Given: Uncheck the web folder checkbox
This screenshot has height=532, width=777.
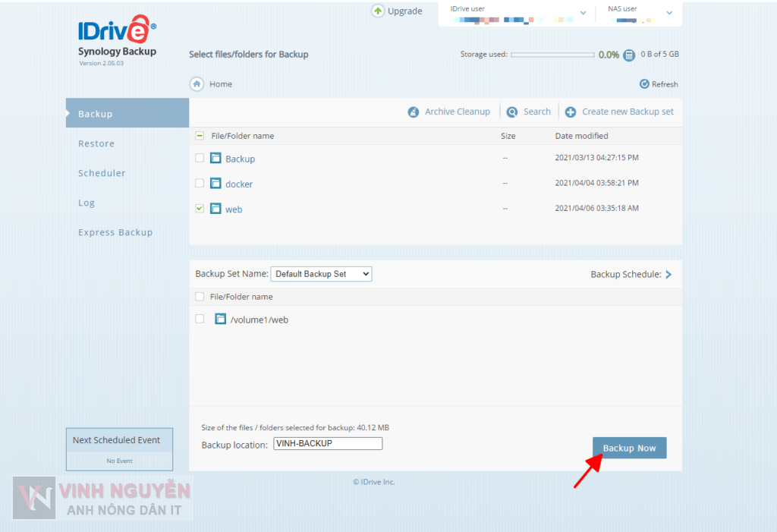Looking at the screenshot, I should 200,208.
